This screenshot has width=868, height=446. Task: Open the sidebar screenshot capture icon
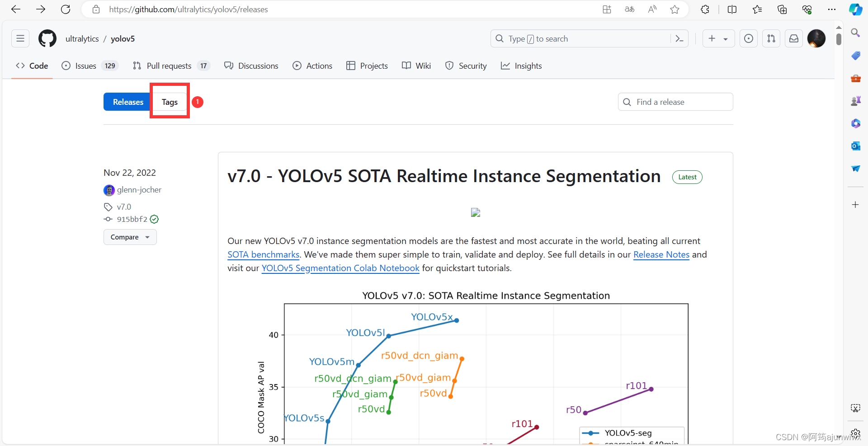point(855,408)
